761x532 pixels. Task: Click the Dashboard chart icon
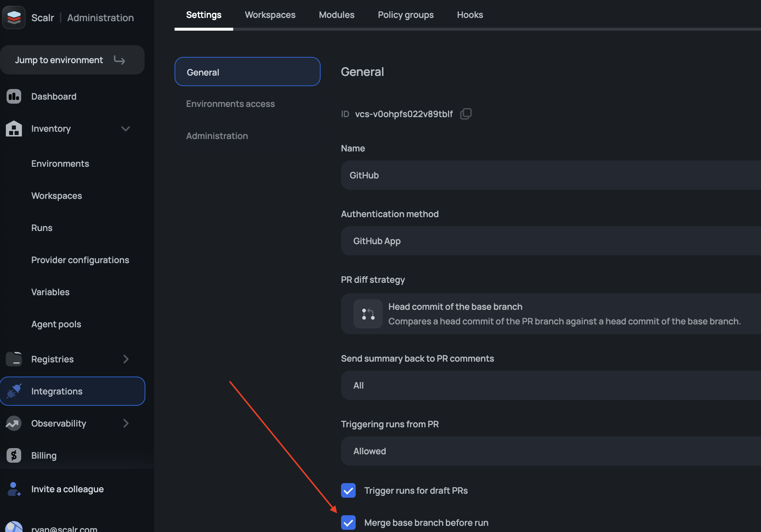click(14, 96)
